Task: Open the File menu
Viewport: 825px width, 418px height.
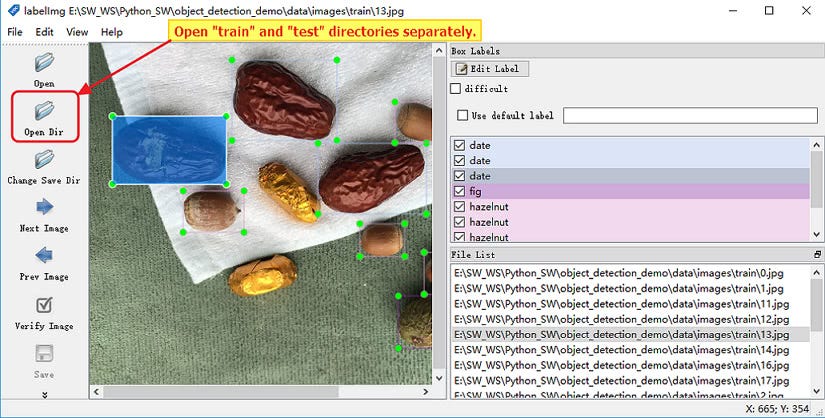Action: tap(15, 32)
